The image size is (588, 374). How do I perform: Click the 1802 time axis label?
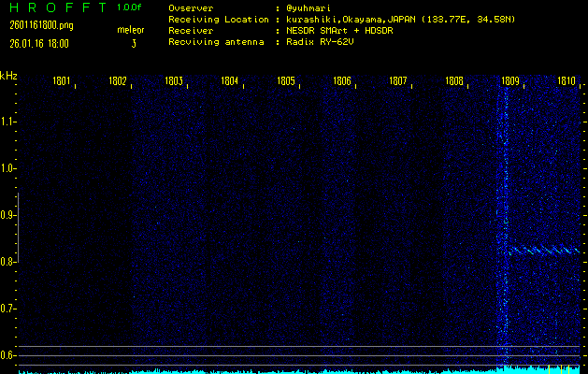[118, 81]
